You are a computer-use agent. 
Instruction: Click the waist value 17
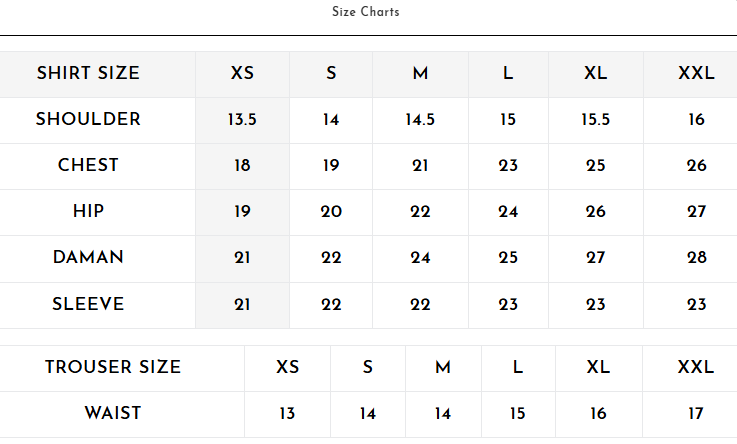[696, 414]
